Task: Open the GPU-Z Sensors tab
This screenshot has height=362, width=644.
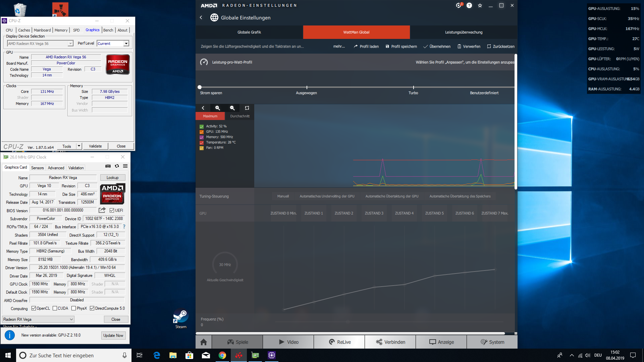Action: tap(38, 168)
